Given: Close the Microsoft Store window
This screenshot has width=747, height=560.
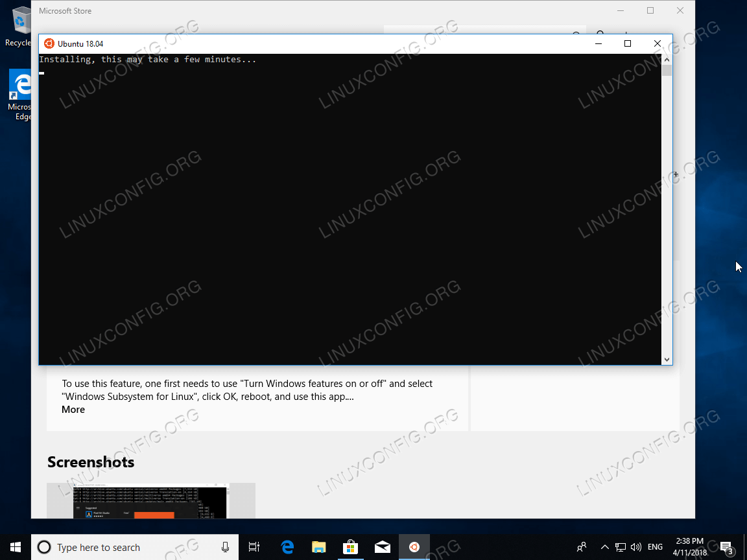Looking at the screenshot, I should pyautogui.click(x=680, y=10).
